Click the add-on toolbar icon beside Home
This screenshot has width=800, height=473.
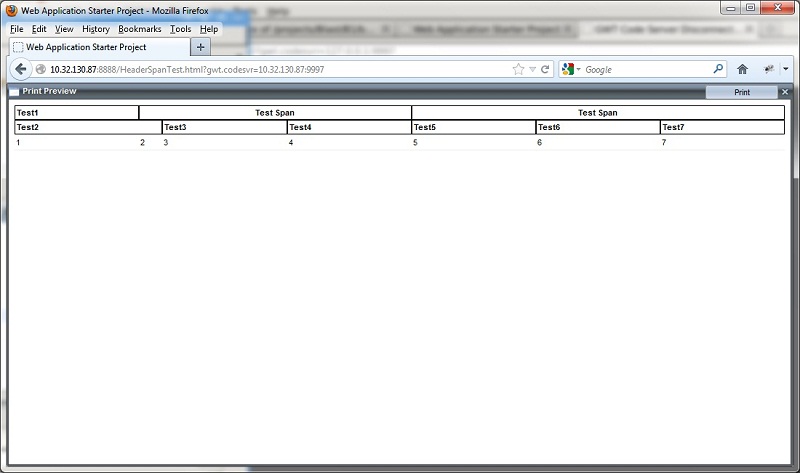tap(769, 70)
